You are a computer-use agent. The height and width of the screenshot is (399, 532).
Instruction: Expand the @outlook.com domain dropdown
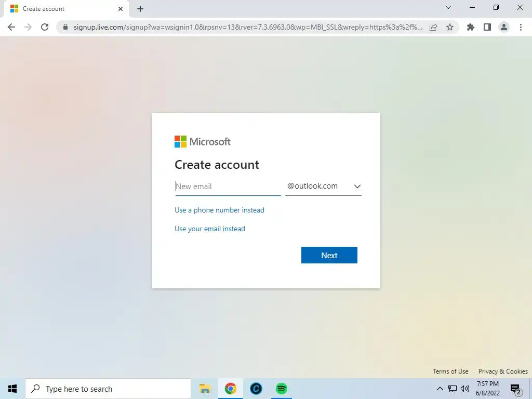click(x=323, y=187)
